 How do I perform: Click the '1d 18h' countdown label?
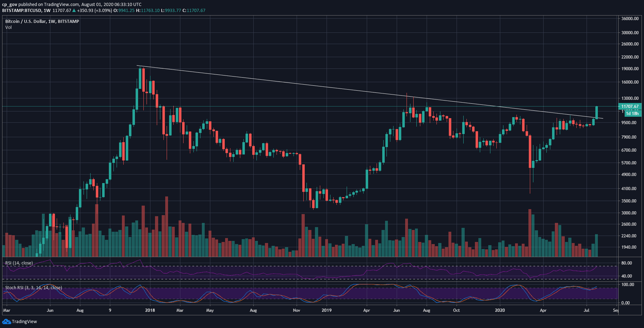[633, 114]
